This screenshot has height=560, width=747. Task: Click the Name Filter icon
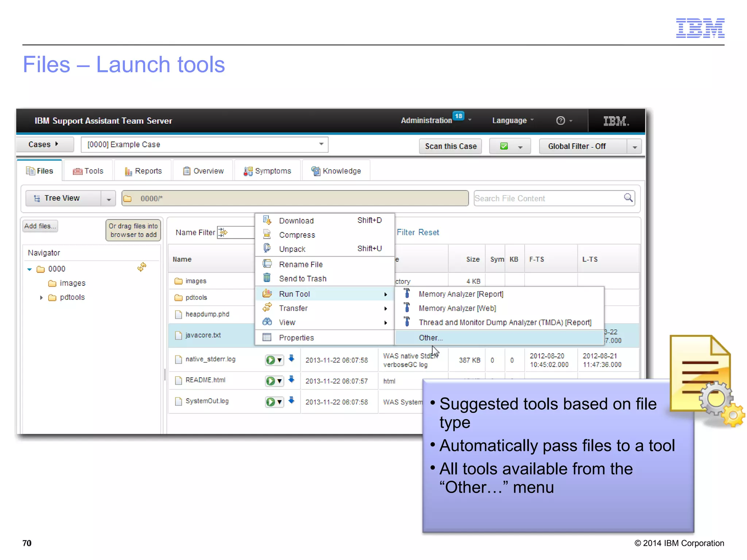[222, 232]
